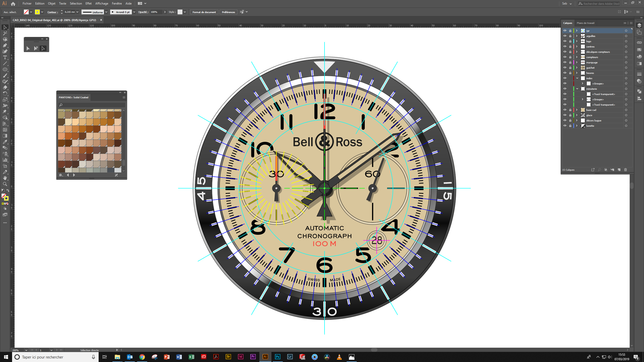644x362 pixels.
Task: Select the Magic Wand tool
Action: 5,33
